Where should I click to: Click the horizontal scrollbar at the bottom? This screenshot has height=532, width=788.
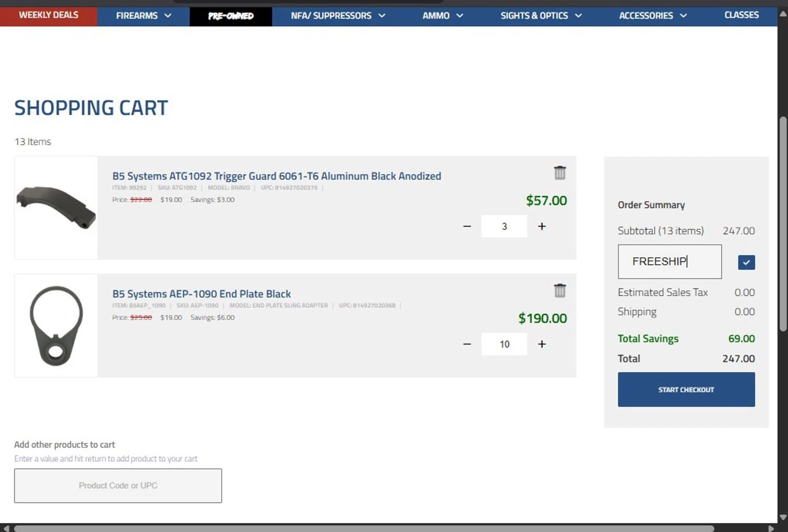(364, 528)
